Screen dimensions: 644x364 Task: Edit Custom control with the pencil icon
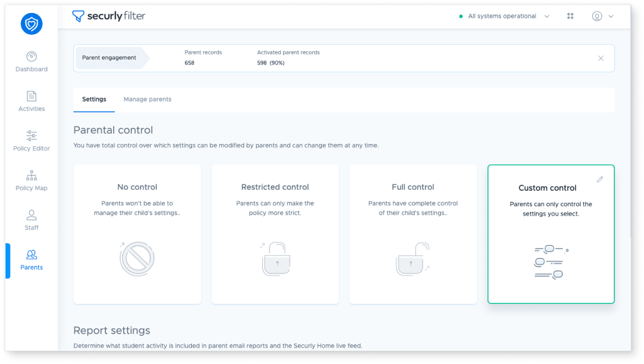pos(600,179)
